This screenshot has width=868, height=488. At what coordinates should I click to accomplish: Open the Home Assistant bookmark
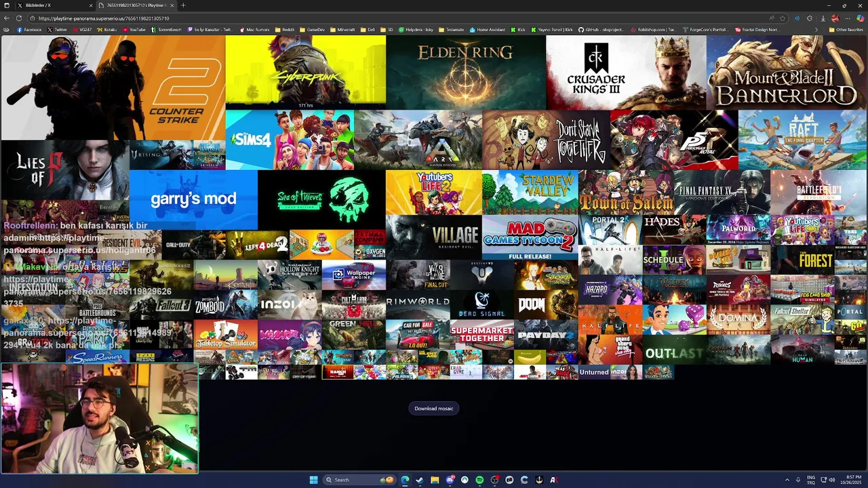488,30
